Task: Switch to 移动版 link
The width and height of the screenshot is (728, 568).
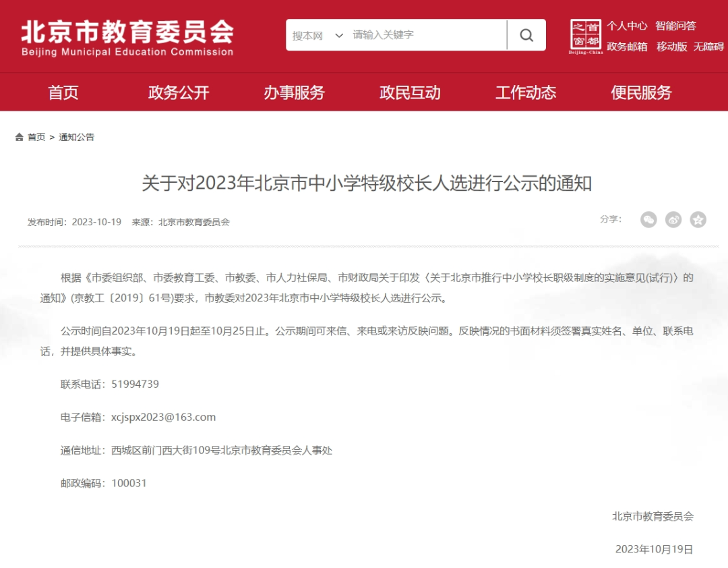Action: point(671,47)
